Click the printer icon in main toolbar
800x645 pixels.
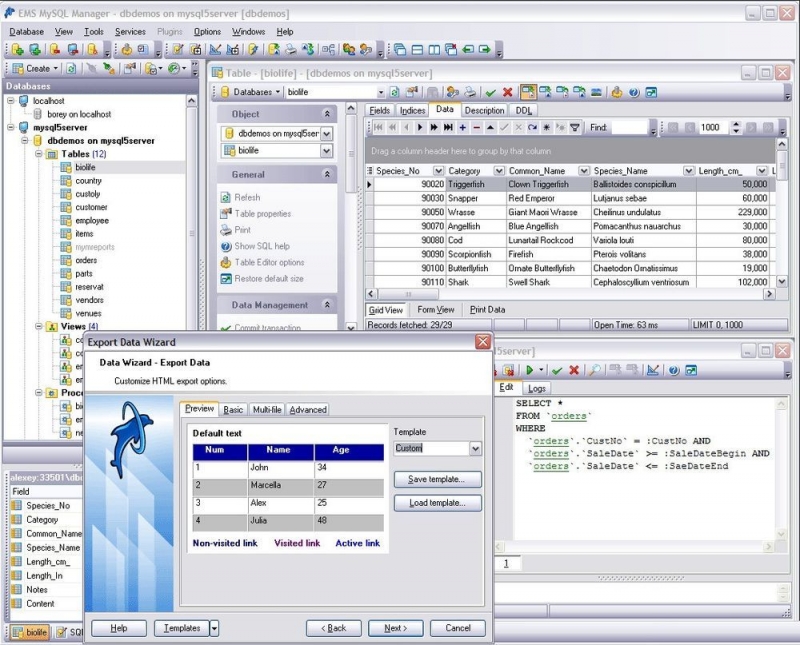[x=291, y=49]
